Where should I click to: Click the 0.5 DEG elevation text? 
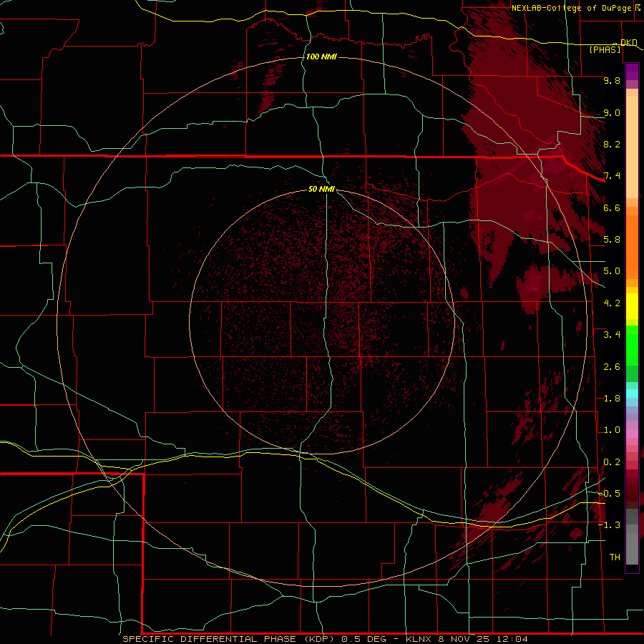click(364, 639)
